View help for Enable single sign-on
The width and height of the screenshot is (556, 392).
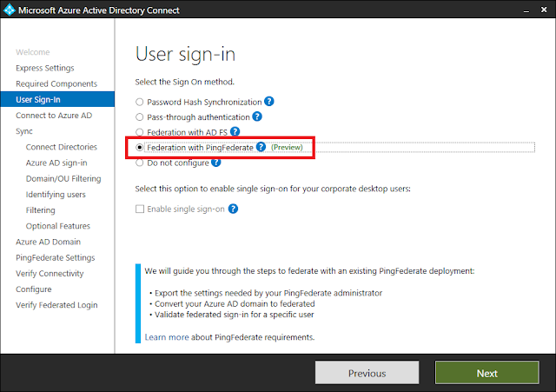tap(233, 209)
